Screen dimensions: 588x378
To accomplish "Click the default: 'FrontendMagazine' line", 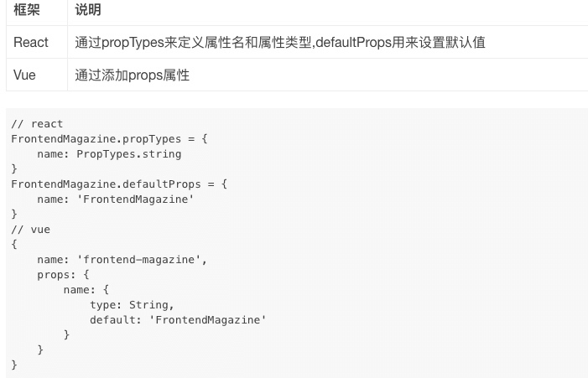I will pos(178,320).
